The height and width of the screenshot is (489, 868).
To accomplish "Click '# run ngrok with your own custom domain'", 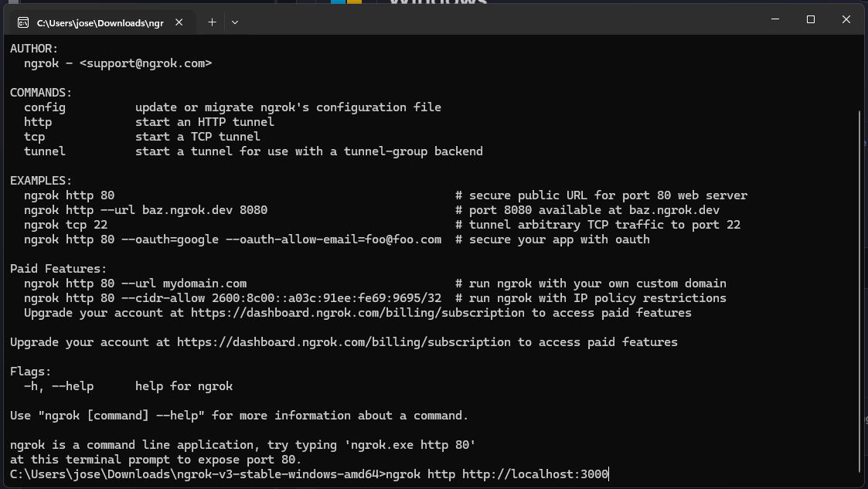I will point(591,284).
